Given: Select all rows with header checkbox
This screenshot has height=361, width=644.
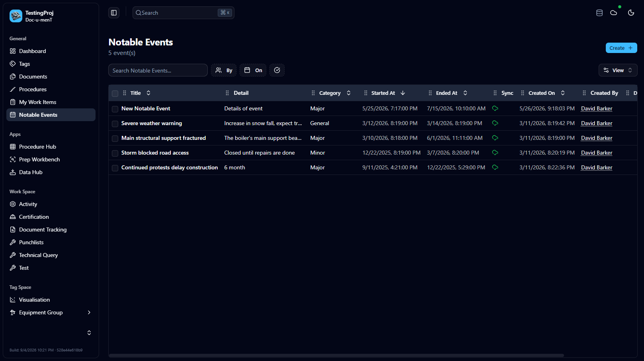Looking at the screenshot, I should (x=115, y=93).
